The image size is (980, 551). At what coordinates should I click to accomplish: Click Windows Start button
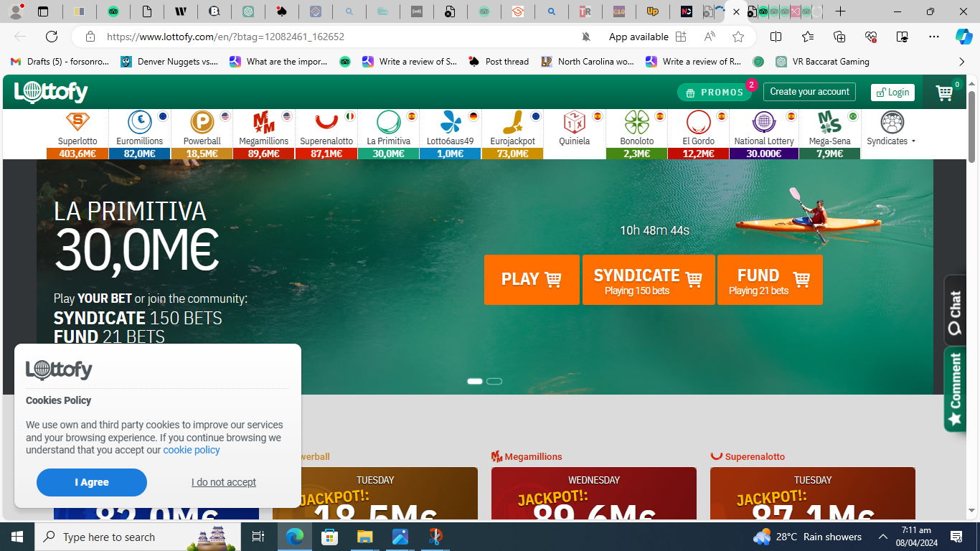click(17, 537)
